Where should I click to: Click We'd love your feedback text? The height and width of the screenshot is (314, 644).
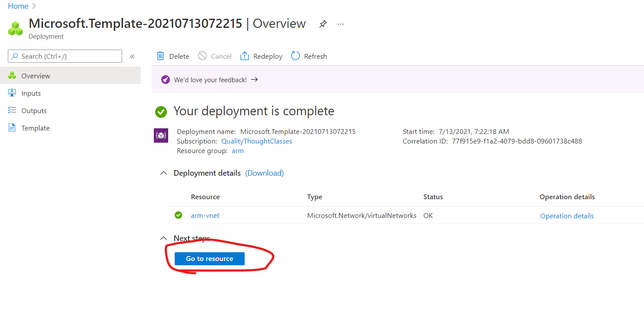tap(210, 80)
